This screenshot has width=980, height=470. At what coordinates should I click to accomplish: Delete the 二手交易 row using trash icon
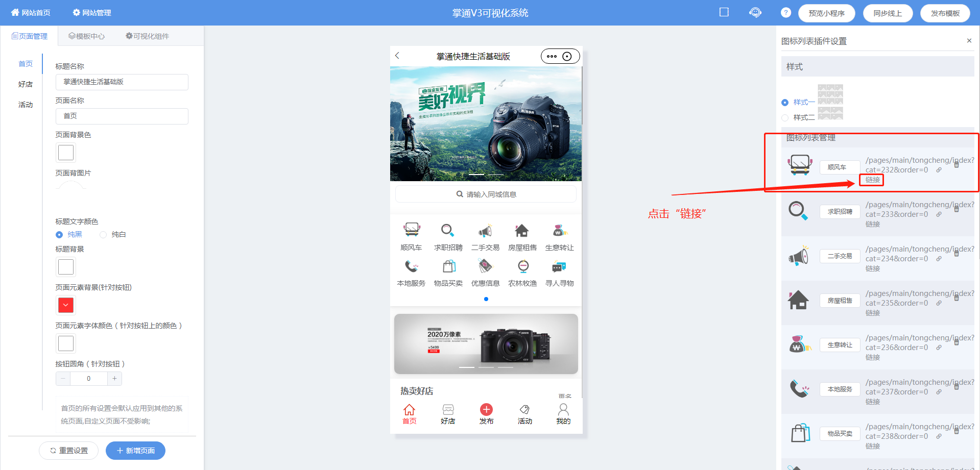tap(957, 253)
